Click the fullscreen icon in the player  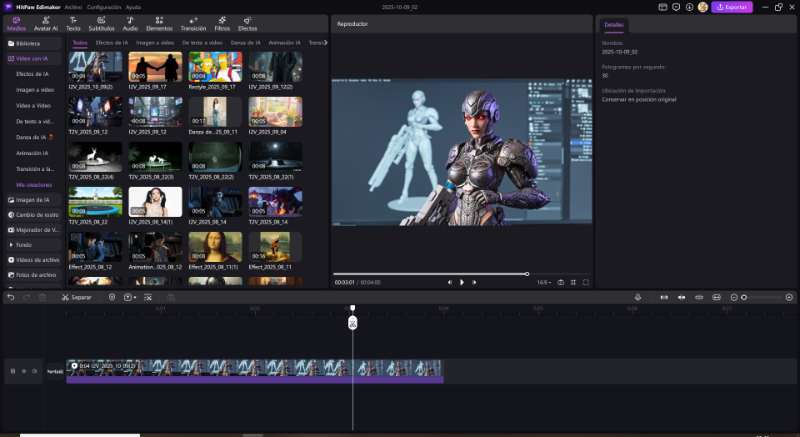(585, 282)
